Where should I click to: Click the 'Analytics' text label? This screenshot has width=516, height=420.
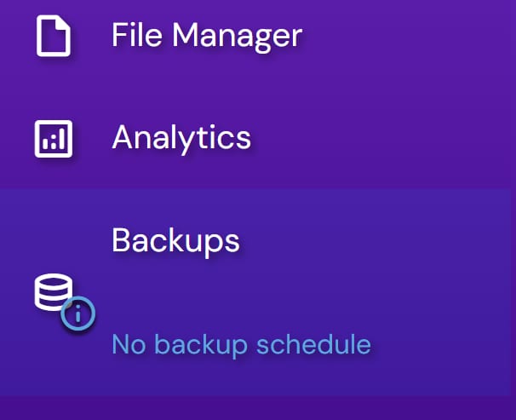(181, 137)
